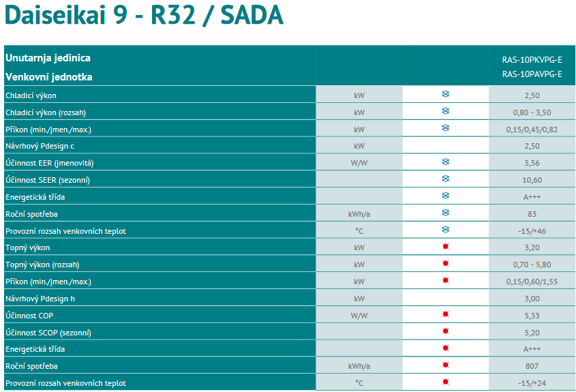Select the heating icon beside Účinnost COP
This screenshot has height=392, width=576.
[x=445, y=315]
